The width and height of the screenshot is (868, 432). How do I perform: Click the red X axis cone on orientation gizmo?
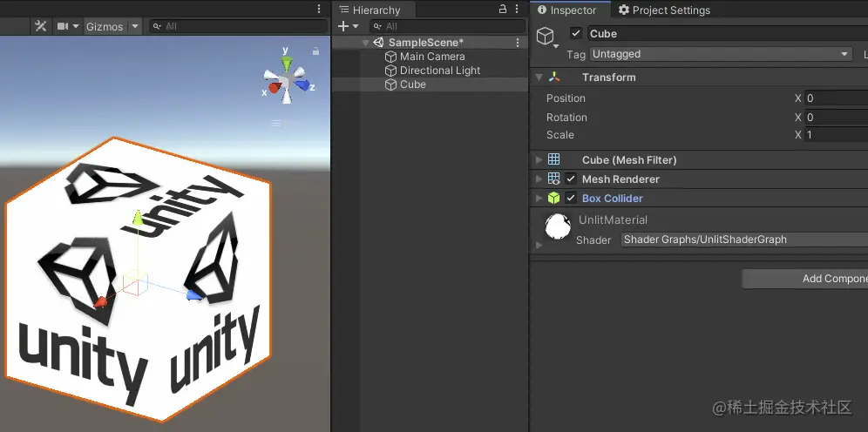pos(274,87)
